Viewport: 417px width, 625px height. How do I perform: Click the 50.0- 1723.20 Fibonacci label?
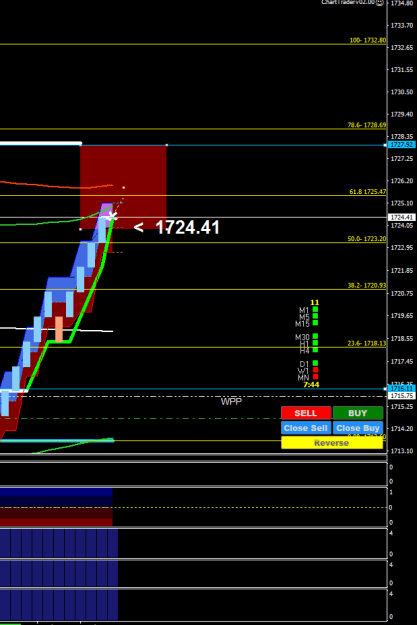[367, 239]
